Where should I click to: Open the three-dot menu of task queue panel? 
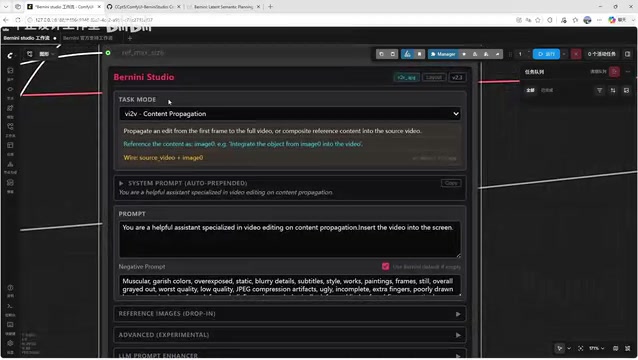coord(628,72)
